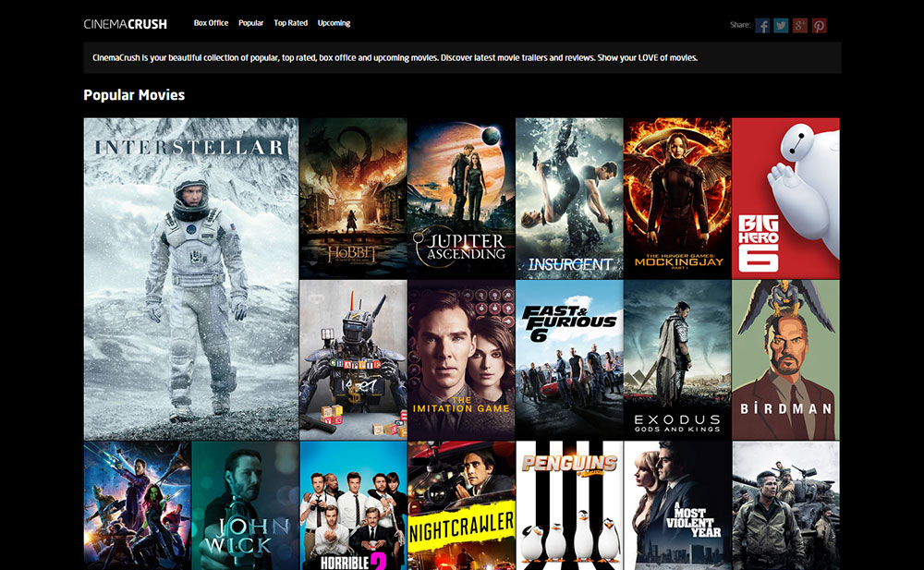Share via Google Plus icon
The width and height of the screenshot is (924, 570).
[x=800, y=25]
